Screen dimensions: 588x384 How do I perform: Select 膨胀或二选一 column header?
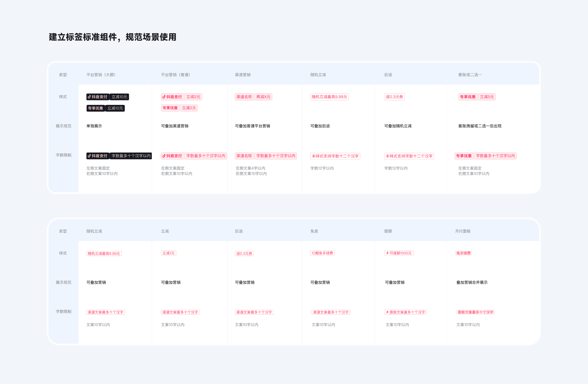[470, 75]
